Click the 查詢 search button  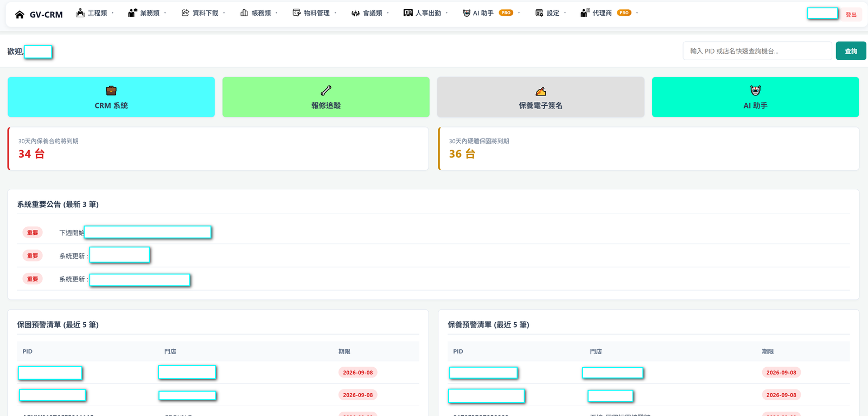pos(851,51)
